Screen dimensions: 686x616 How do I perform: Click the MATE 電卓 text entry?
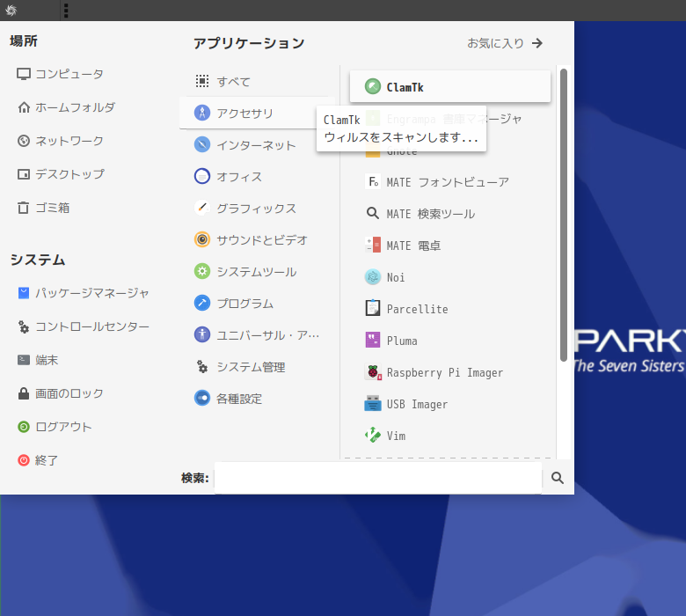413,246
